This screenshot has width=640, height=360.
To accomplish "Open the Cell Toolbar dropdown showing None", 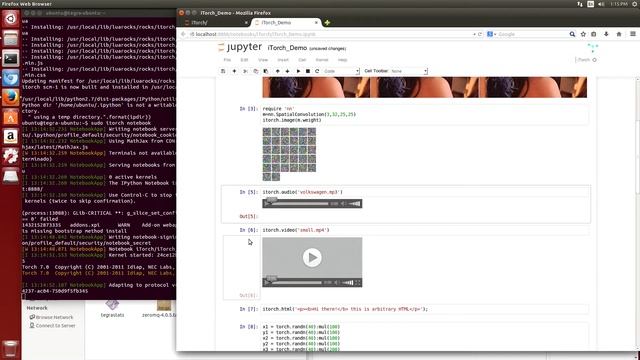I will click(409, 71).
